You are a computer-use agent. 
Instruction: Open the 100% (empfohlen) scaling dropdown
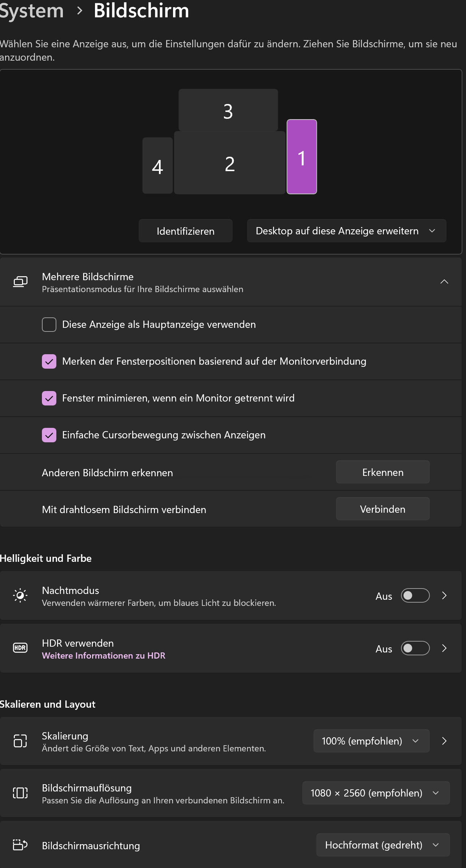point(371,741)
